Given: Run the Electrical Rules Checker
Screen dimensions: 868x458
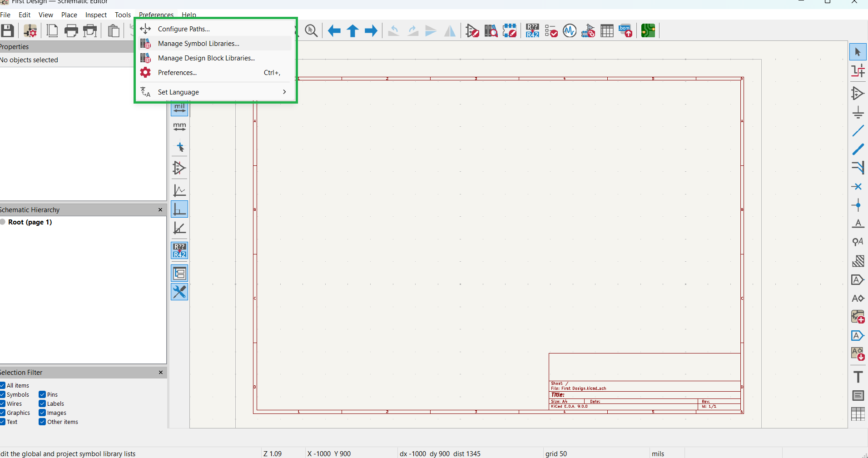Looking at the screenshot, I should click(x=551, y=31).
